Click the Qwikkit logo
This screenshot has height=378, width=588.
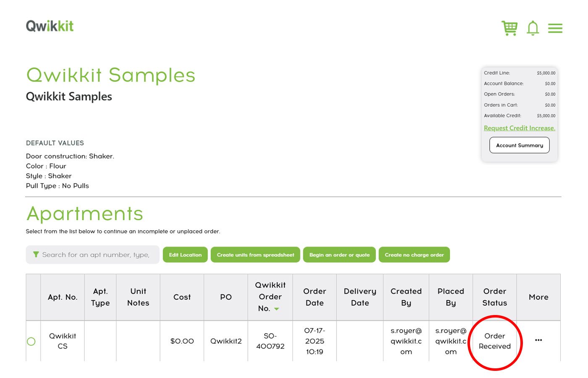point(50,26)
